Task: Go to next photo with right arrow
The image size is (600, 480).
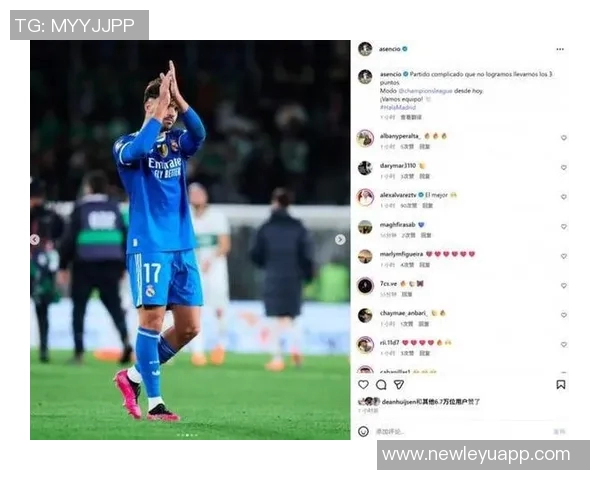Action: (x=340, y=240)
